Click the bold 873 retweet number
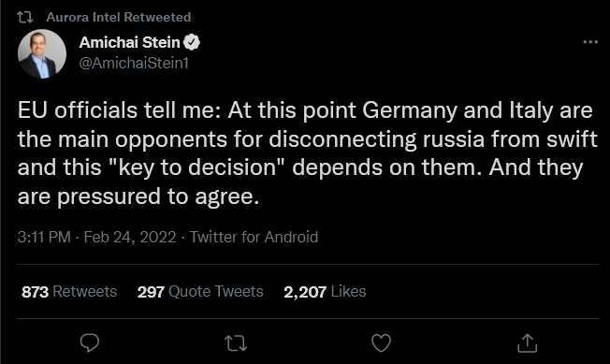Screen dimensions: 610x364 click(35, 292)
